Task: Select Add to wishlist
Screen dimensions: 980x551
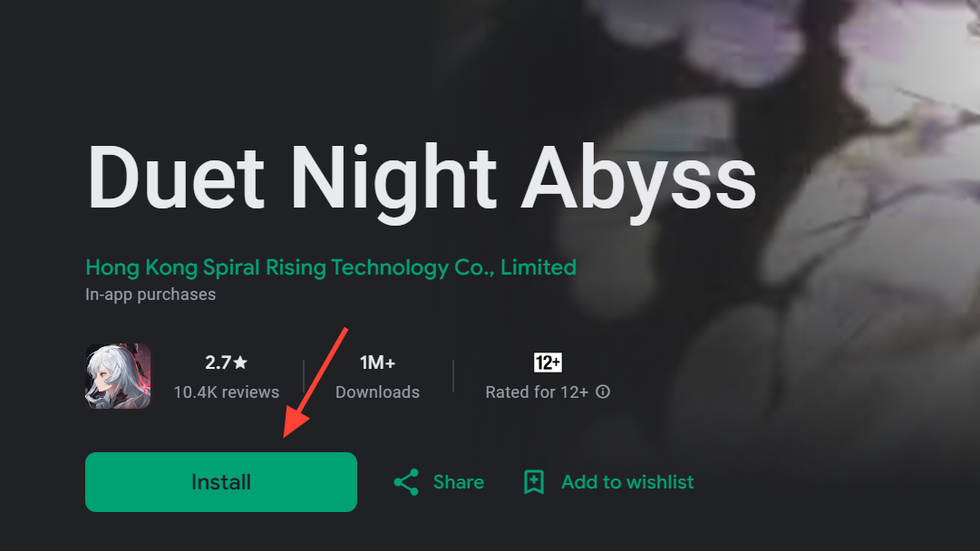Action: click(x=626, y=481)
